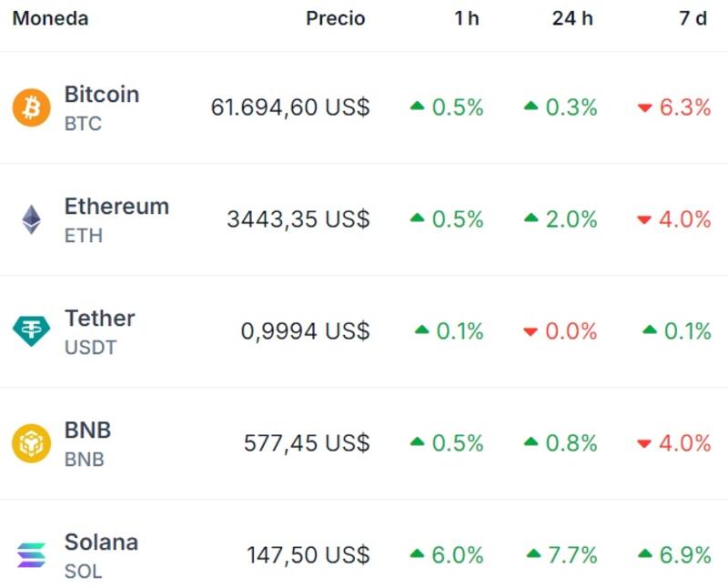This screenshot has width=728, height=588.
Task: Click the BNB coin logo icon
Action: pos(32,443)
